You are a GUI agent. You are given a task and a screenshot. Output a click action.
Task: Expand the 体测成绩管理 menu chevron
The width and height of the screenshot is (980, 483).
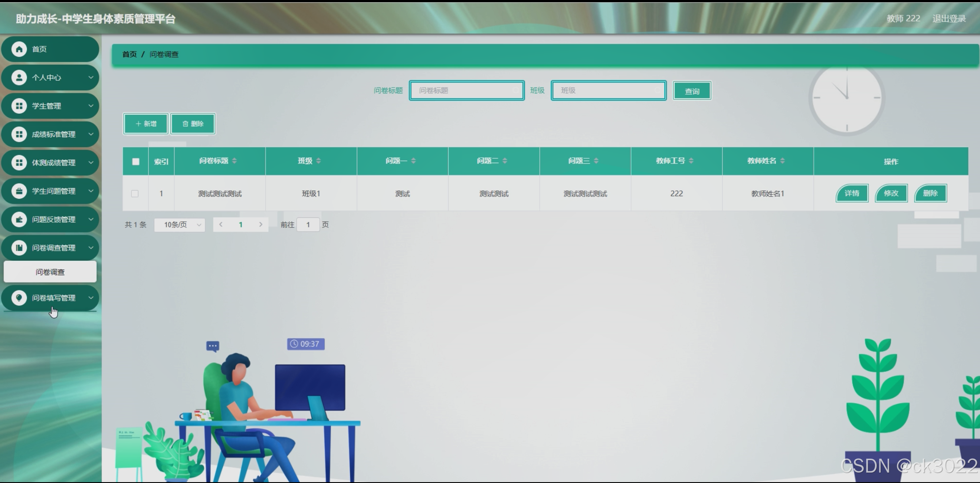[x=91, y=163]
